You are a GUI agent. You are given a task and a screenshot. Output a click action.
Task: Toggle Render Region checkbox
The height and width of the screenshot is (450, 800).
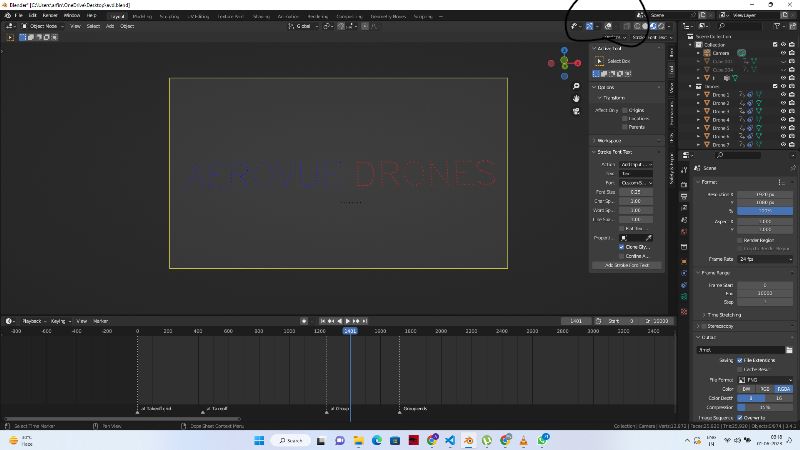[740, 240]
